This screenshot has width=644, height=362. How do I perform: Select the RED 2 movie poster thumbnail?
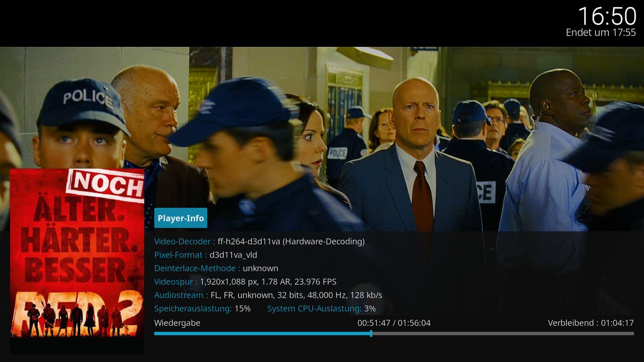pos(77,261)
